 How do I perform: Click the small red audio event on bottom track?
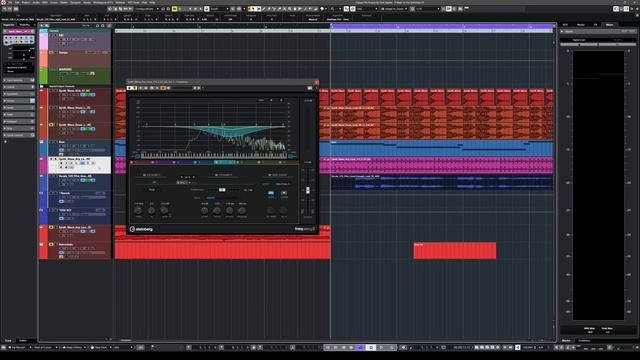[x=455, y=250]
